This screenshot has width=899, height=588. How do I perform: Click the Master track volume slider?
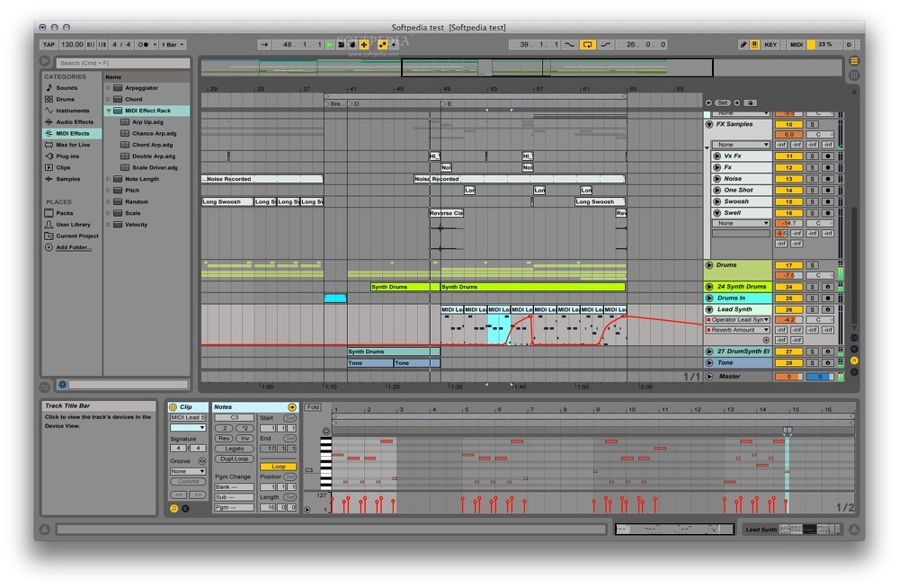click(788, 377)
